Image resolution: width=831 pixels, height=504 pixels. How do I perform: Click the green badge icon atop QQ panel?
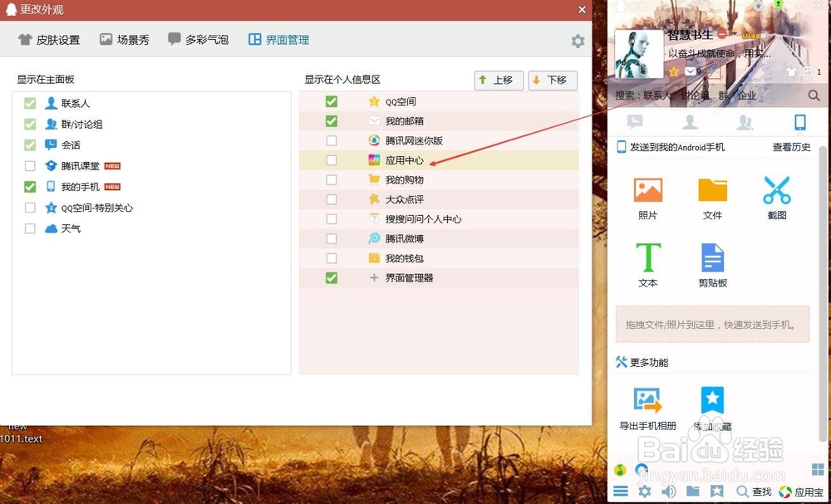point(779,4)
